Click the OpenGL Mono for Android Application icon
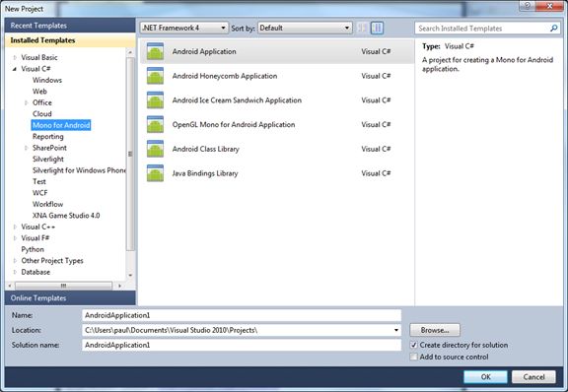 click(x=155, y=124)
